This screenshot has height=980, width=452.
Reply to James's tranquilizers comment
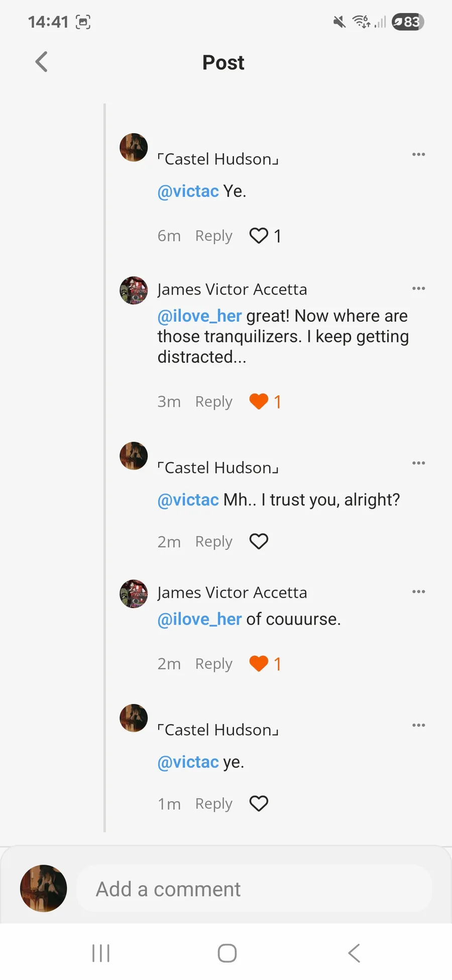213,402
